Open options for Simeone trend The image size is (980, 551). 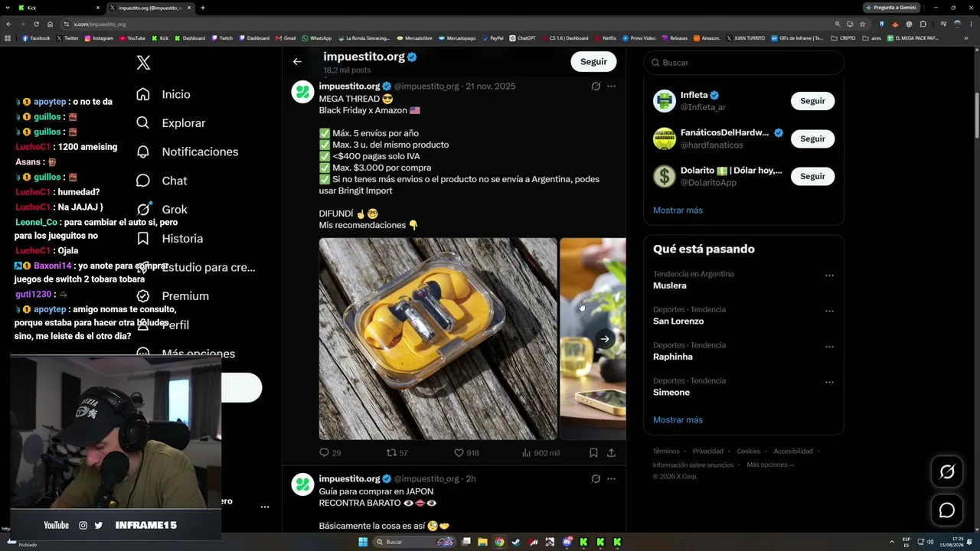pos(829,383)
